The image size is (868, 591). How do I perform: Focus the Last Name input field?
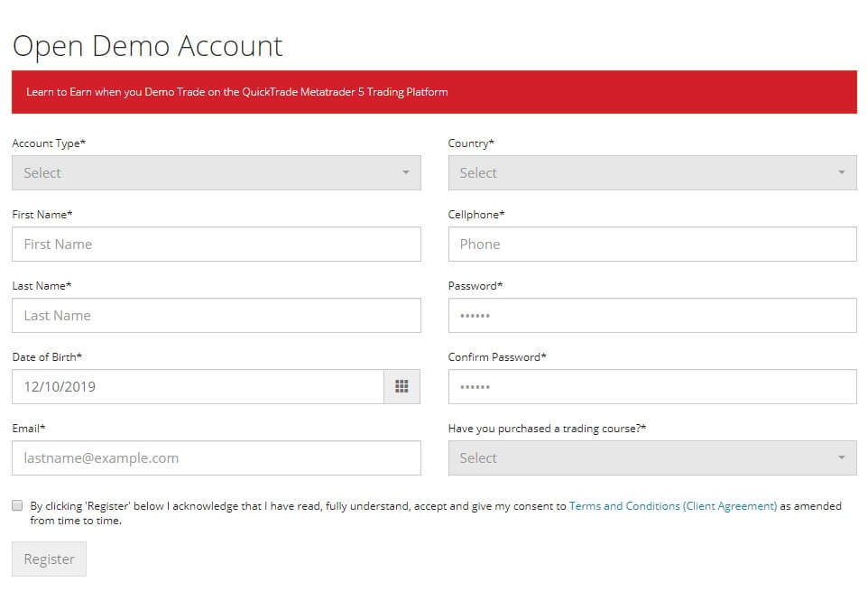point(217,316)
